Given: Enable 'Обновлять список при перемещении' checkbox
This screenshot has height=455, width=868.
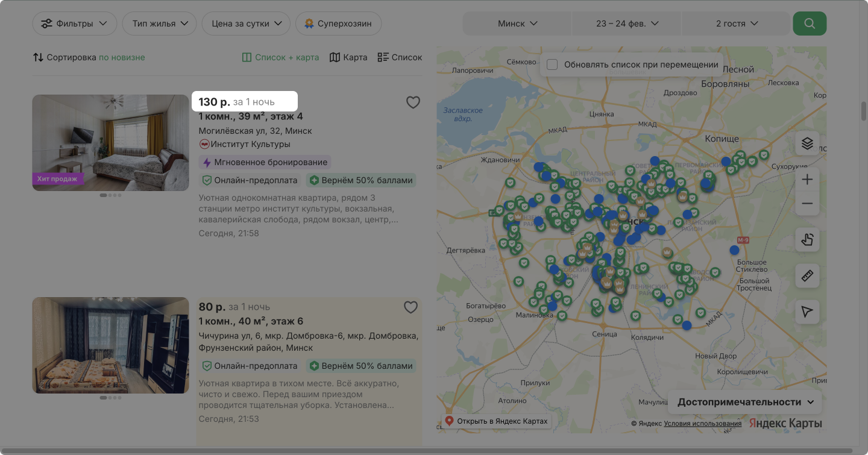Looking at the screenshot, I should 552,64.
